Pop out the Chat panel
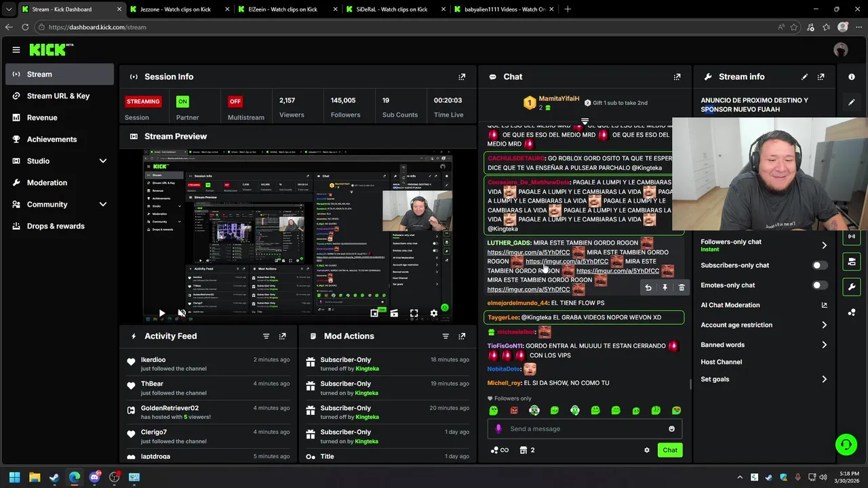Image resolution: width=868 pixels, height=488 pixels. click(677, 77)
